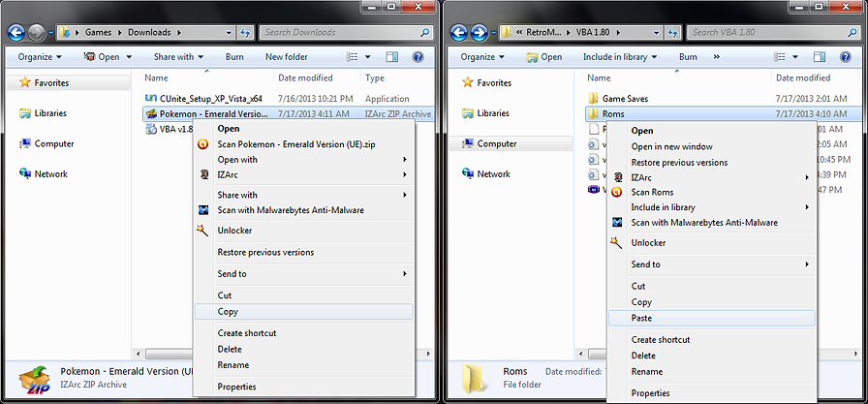This screenshot has width=868, height=404.
Task: Open Include in library toolbar dropdown
Action: [620, 57]
